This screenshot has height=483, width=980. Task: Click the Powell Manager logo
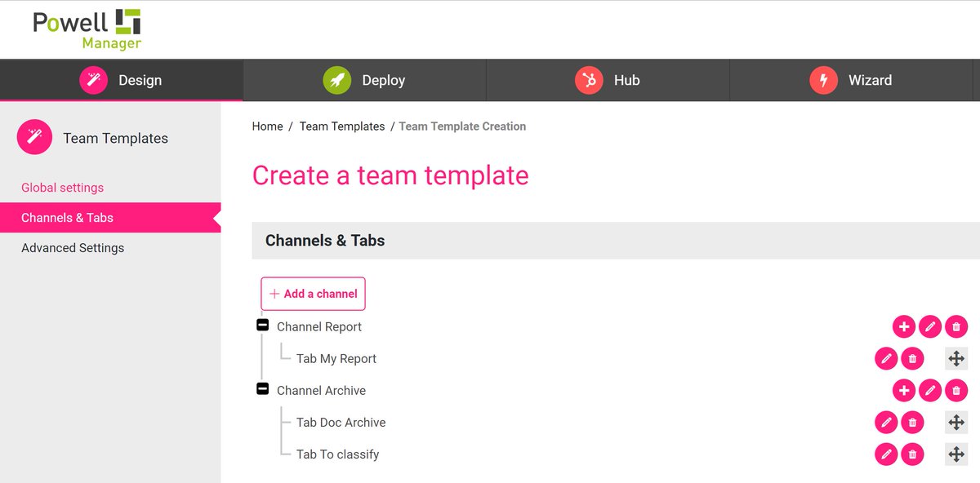point(87,29)
